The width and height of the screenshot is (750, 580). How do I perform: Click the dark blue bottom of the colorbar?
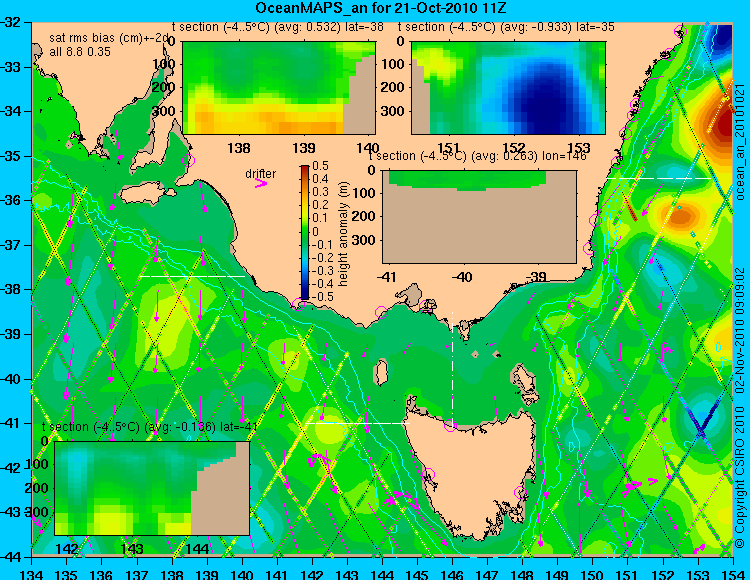305,295
